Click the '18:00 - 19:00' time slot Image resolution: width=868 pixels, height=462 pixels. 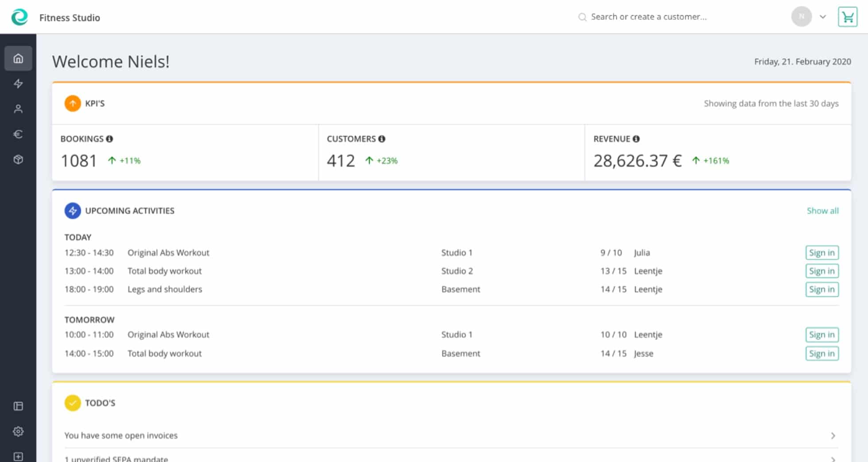point(89,289)
